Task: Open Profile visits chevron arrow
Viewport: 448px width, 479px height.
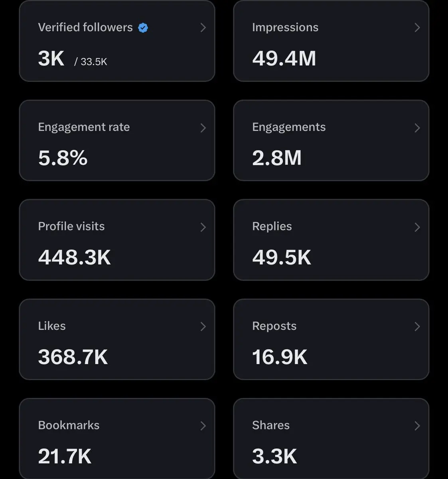Action: point(203,227)
